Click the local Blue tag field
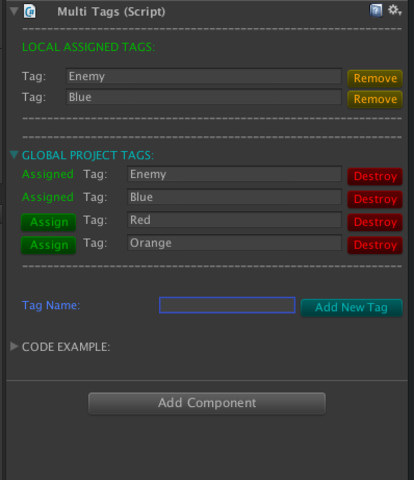The height and width of the screenshot is (480, 414). [x=204, y=97]
